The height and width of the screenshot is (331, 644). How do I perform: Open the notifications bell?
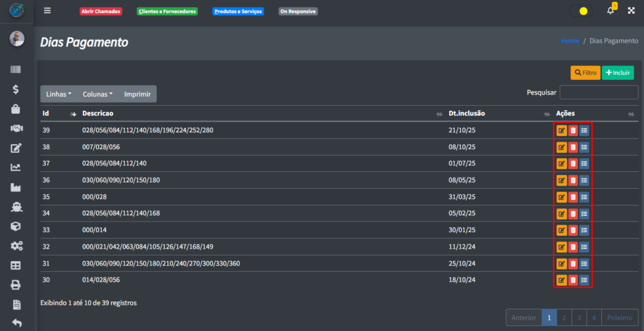coord(610,11)
